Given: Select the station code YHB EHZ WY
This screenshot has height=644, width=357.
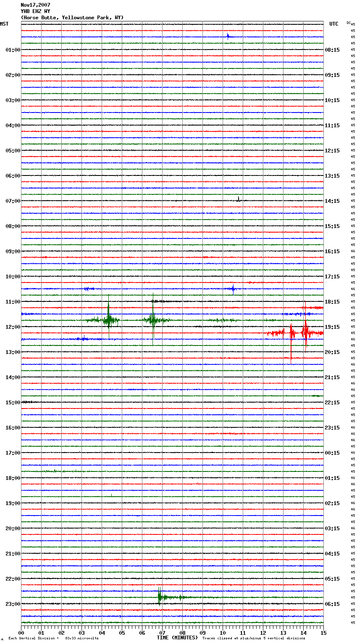Looking at the screenshot, I should (x=35, y=11).
